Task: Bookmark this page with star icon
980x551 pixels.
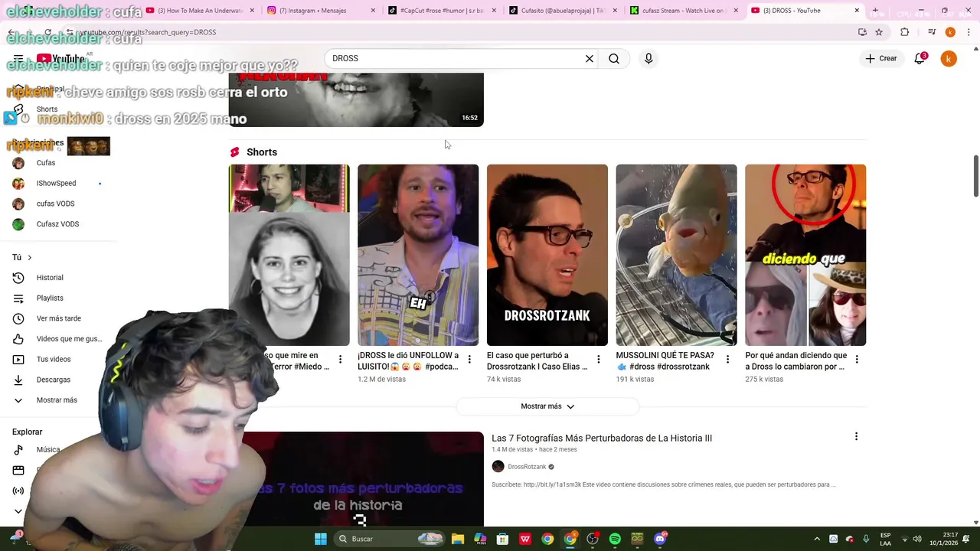Action: 879,32
